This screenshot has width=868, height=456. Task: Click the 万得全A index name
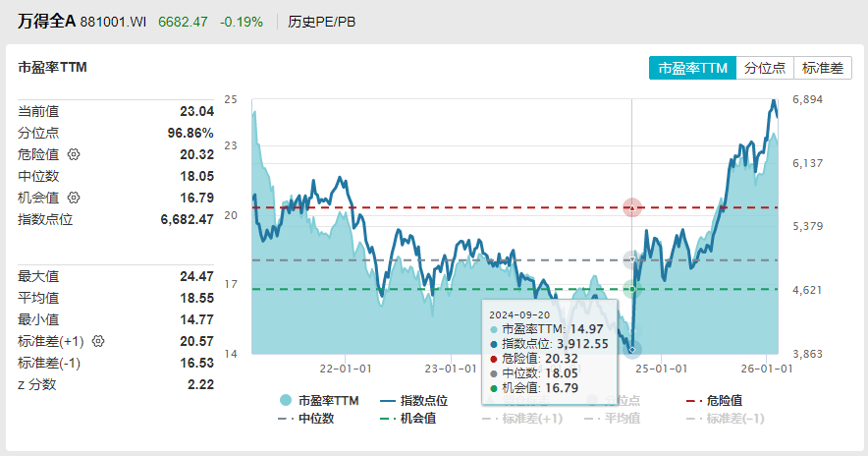[44, 21]
